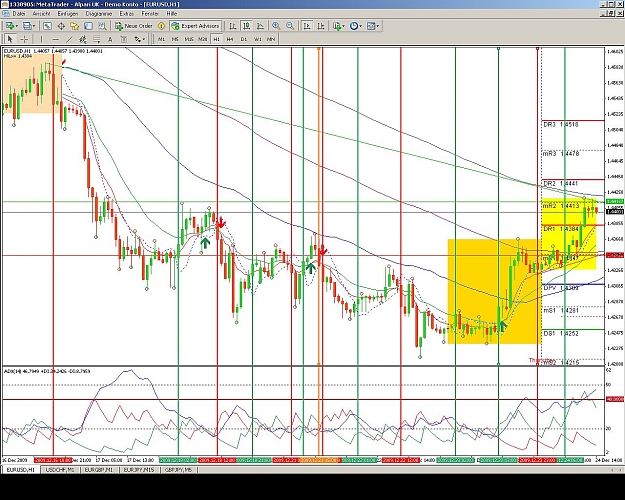The image size is (625, 500).
Task: Select the MN timeframe button
Action: tap(271, 39)
